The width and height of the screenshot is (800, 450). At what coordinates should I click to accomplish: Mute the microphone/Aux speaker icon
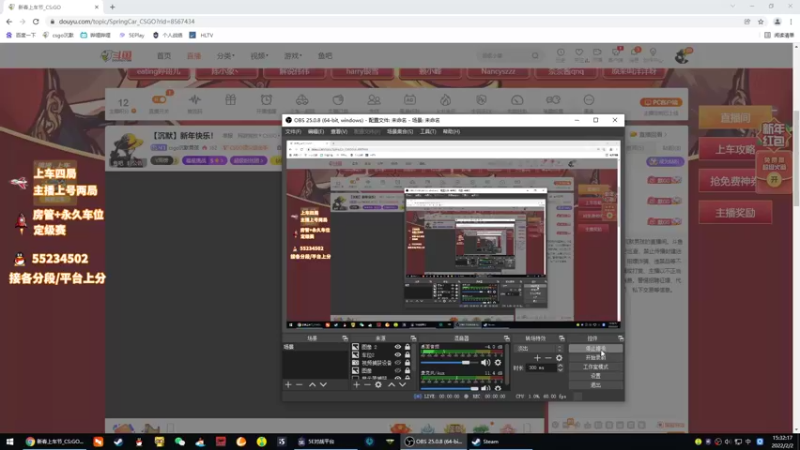point(485,388)
